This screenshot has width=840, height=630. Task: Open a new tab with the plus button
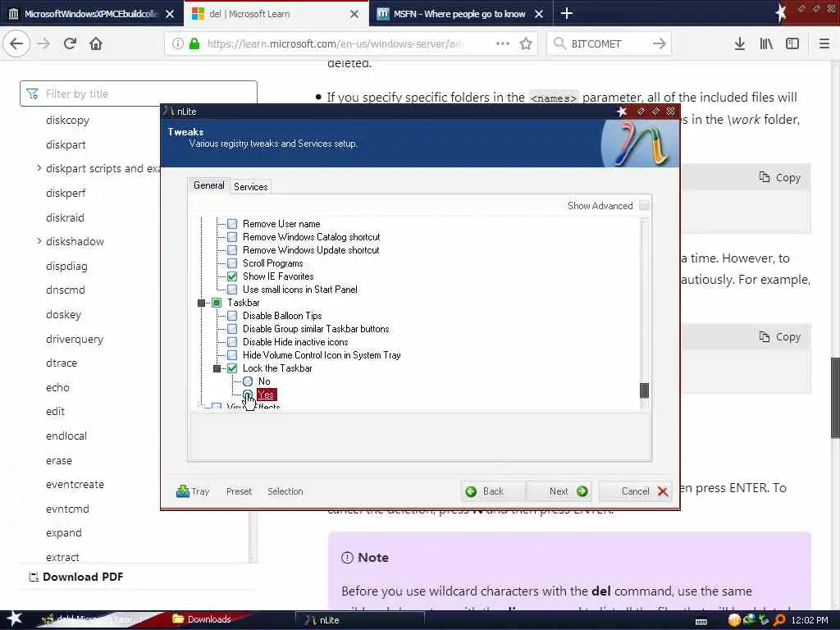pyautogui.click(x=566, y=13)
